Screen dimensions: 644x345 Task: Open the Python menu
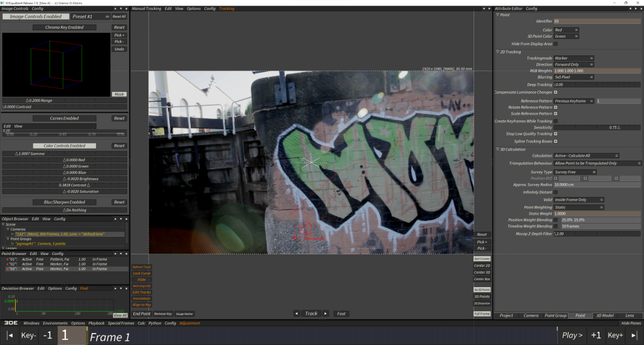[155, 323]
